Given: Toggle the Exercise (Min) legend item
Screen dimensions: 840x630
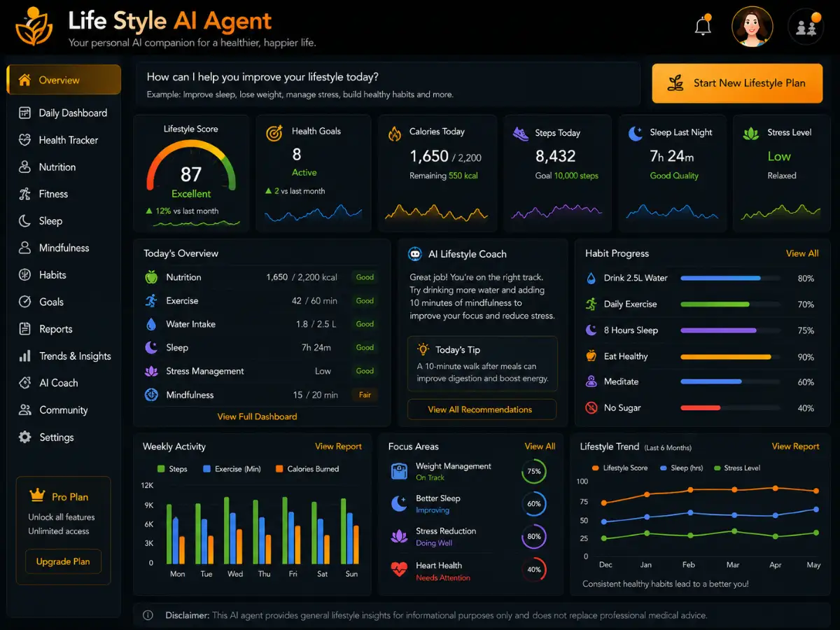Looking at the screenshot, I should (x=232, y=469).
